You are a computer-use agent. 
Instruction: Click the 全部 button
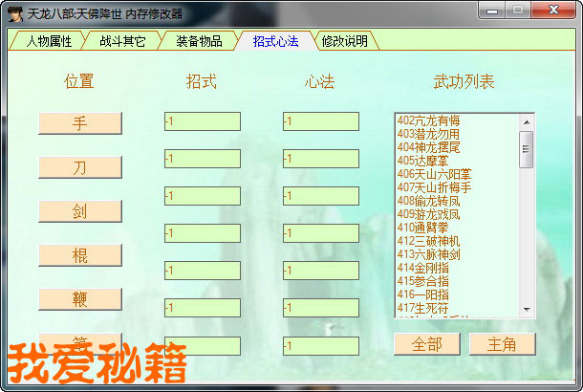point(426,344)
